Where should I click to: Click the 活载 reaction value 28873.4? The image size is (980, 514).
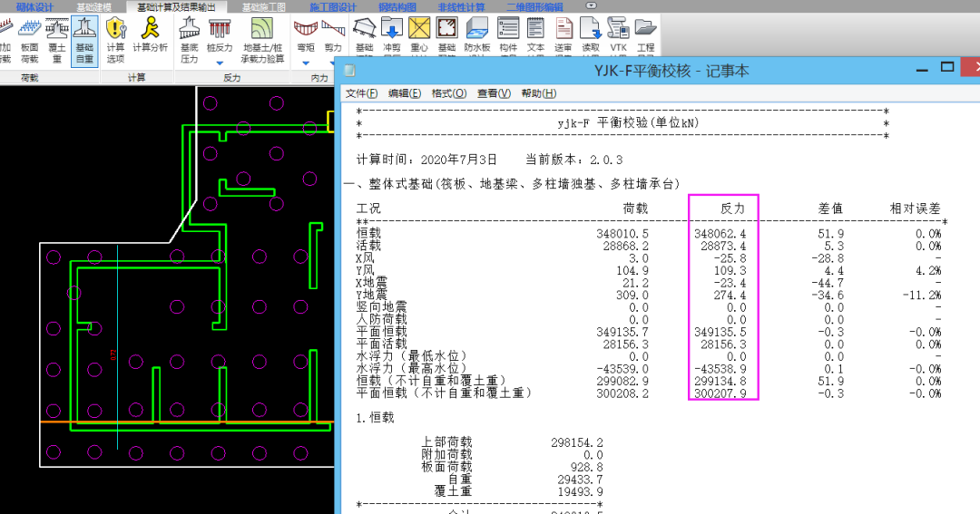(723, 246)
